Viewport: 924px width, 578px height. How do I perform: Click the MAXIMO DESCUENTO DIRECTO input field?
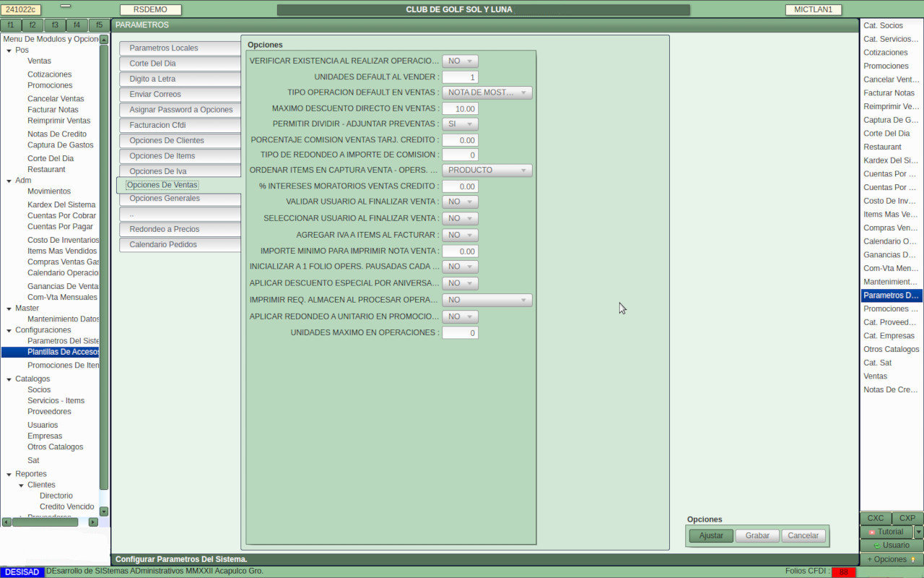(460, 108)
